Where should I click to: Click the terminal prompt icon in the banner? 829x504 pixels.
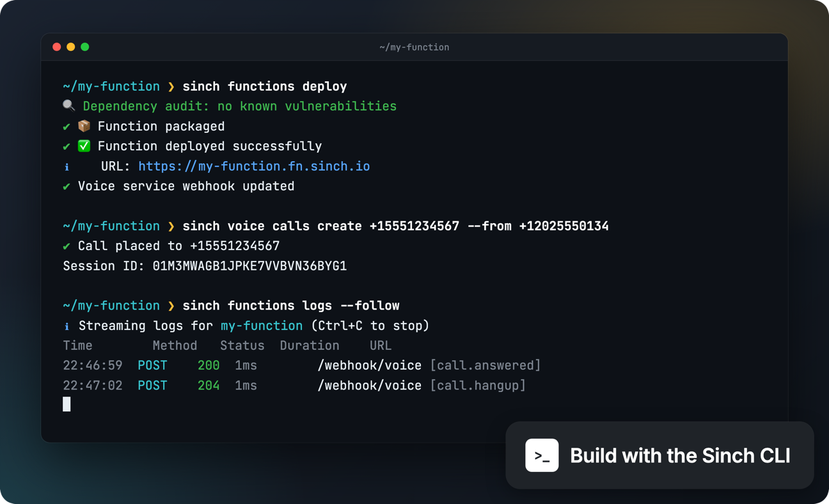click(542, 455)
